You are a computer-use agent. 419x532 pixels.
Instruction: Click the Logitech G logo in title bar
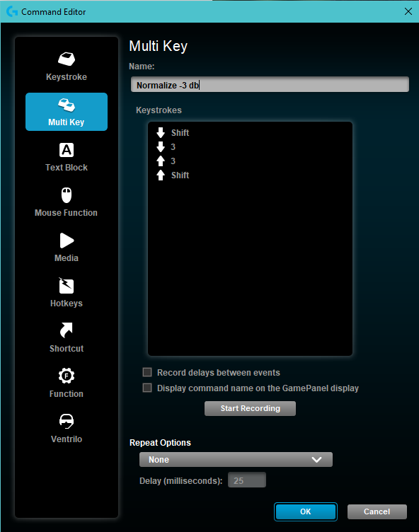pyautogui.click(x=12, y=11)
